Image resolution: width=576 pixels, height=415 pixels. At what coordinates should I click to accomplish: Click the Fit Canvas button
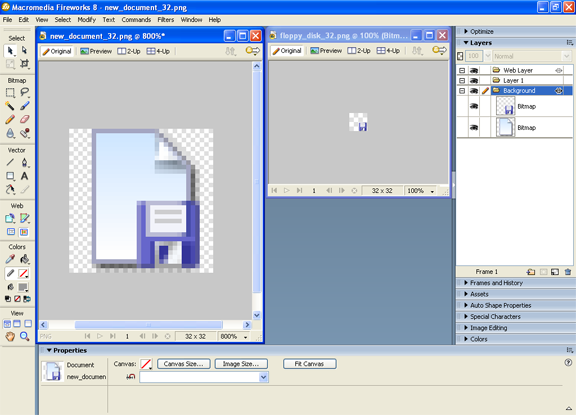pos(309,364)
